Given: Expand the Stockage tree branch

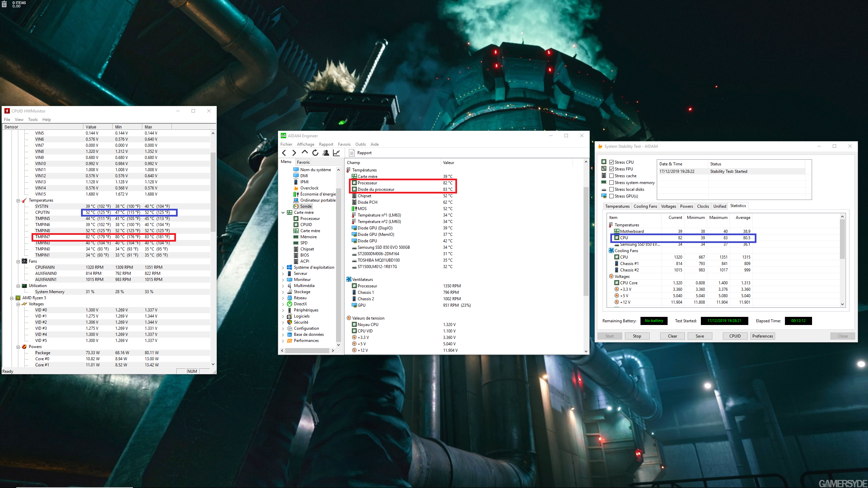Looking at the screenshot, I should [283, 292].
